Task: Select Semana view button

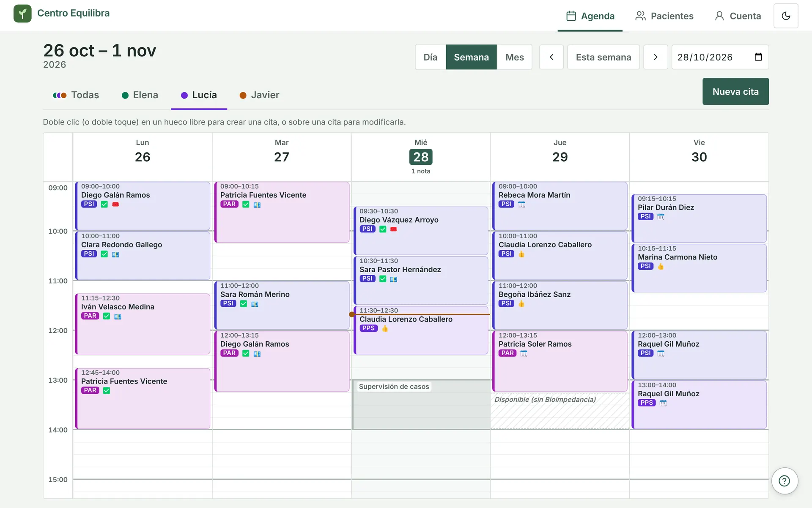Action: 471,57
